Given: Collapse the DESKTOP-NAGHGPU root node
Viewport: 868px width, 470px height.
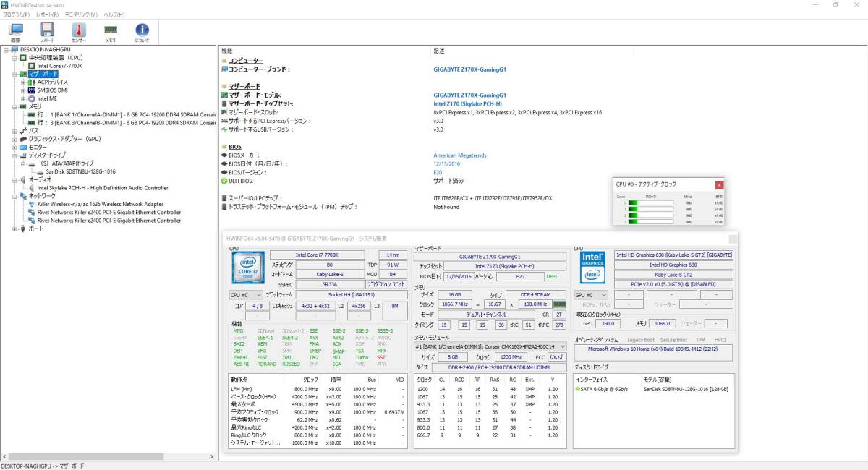Looking at the screenshot, I should pyautogui.click(x=7, y=49).
